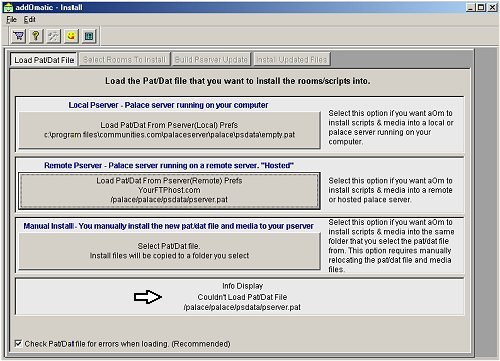Viewport: 500px width, 361px height.
Task: Toggle Check Pat/Dat file for errors checkbox
Action: [18, 343]
